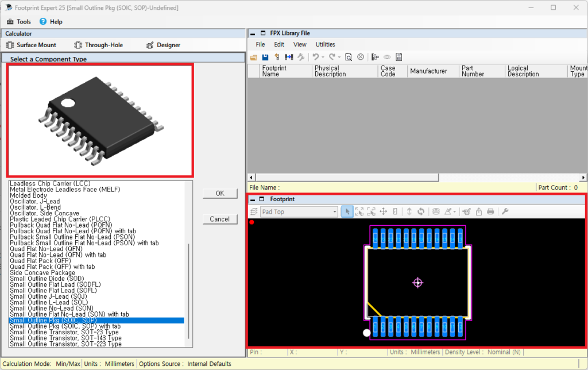
Task: Expand the measure tool dropdown arrow
Action: (x=455, y=212)
